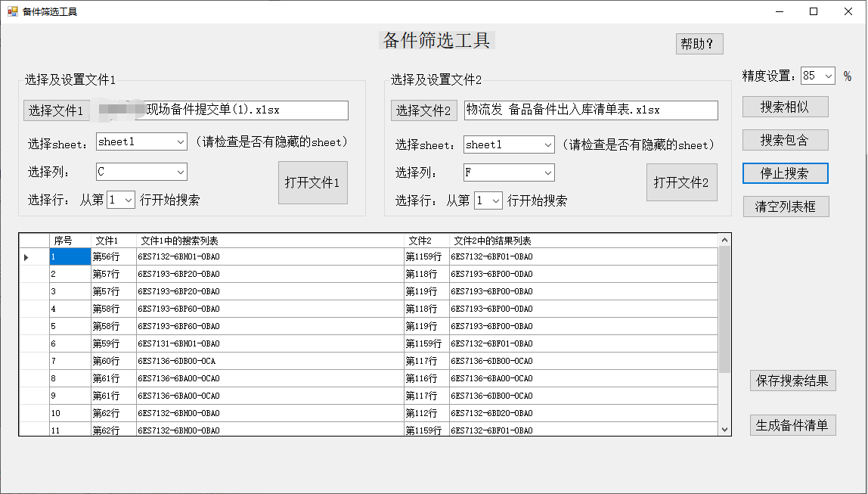Image resolution: width=868 pixels, height=494 pixels.
Task: Open the 帮助? help button
Action: point(699,44)
